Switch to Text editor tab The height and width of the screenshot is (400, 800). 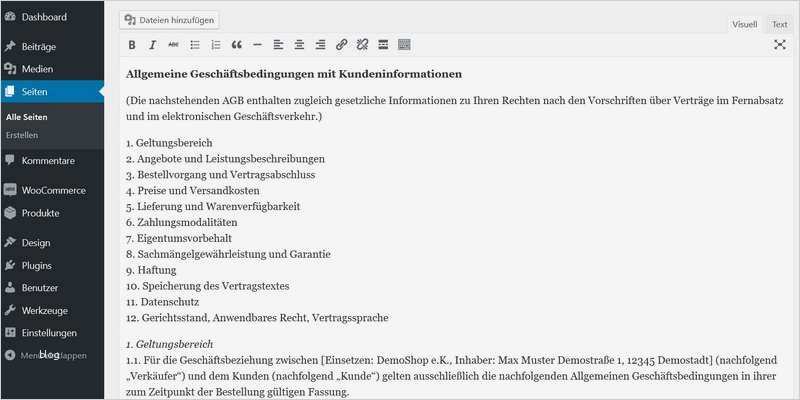click(779, 24)
